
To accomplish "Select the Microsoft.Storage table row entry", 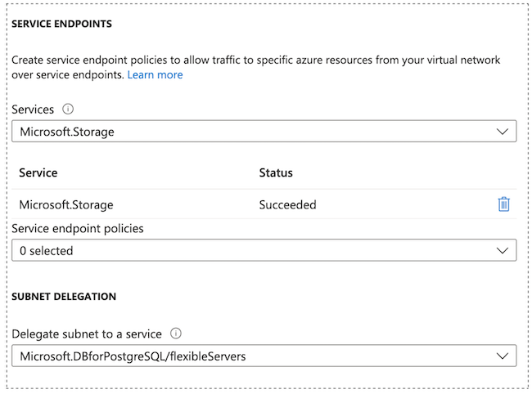I will pos(66,204).
